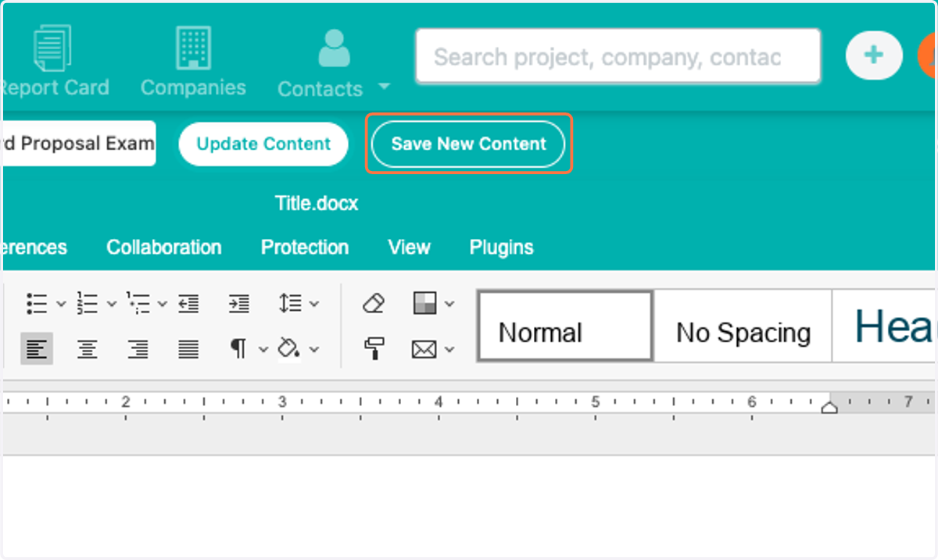Expand multilevel list options
Viewport: 938px width, 560px height.
click(163, 304)
